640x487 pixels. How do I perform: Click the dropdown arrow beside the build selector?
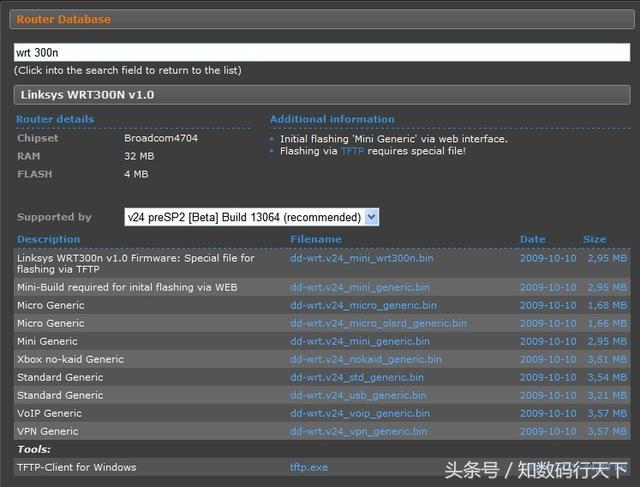[371, 217]
